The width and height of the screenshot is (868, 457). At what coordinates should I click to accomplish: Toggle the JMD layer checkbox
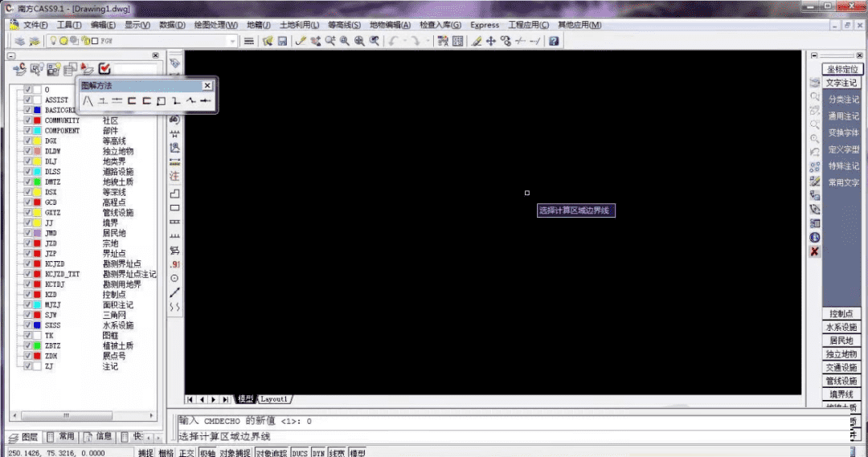click(x=27, y=233)
